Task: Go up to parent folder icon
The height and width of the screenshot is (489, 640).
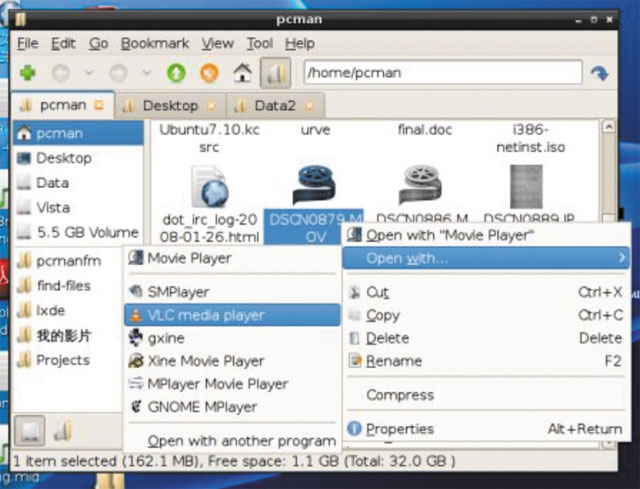Action: [x=176, y=73]
